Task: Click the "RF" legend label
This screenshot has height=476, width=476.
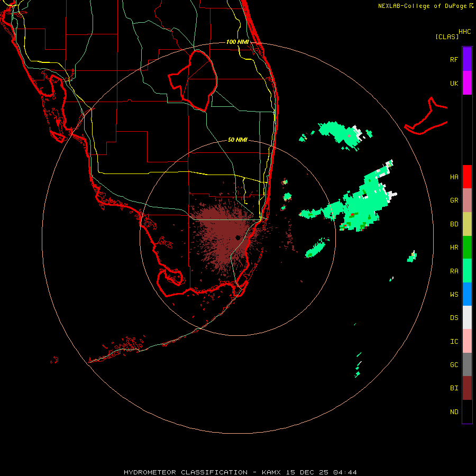Action: (454, 59)
